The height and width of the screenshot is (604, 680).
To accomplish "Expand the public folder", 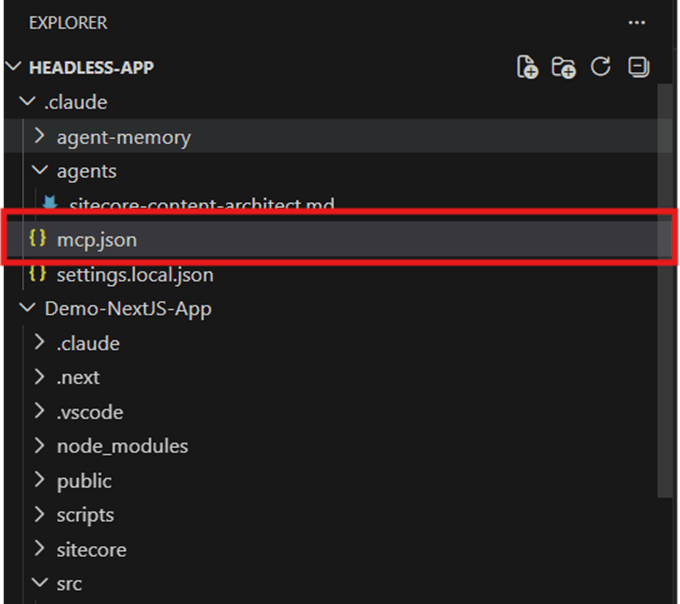I will (x=40, y=481).
